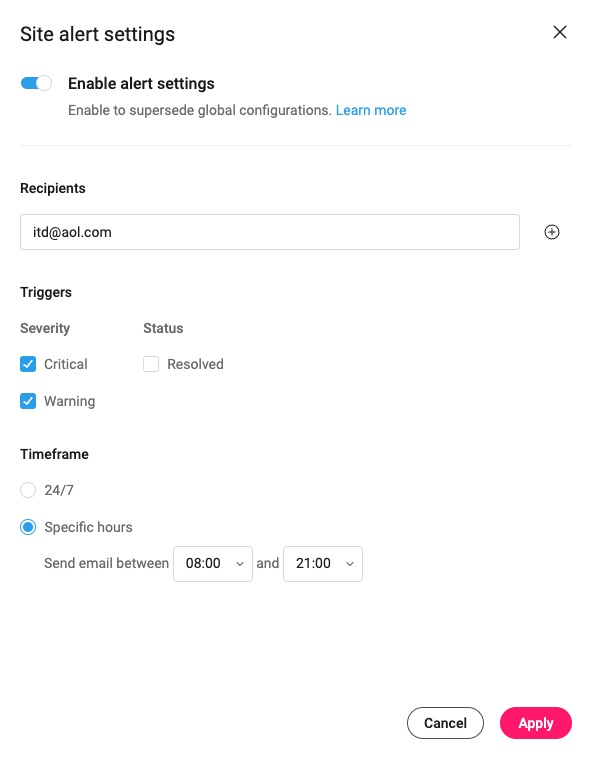Open the 21:00 end time dropdown
The width and height of the screenshot is (593, 759).
[x=323, y=563]
